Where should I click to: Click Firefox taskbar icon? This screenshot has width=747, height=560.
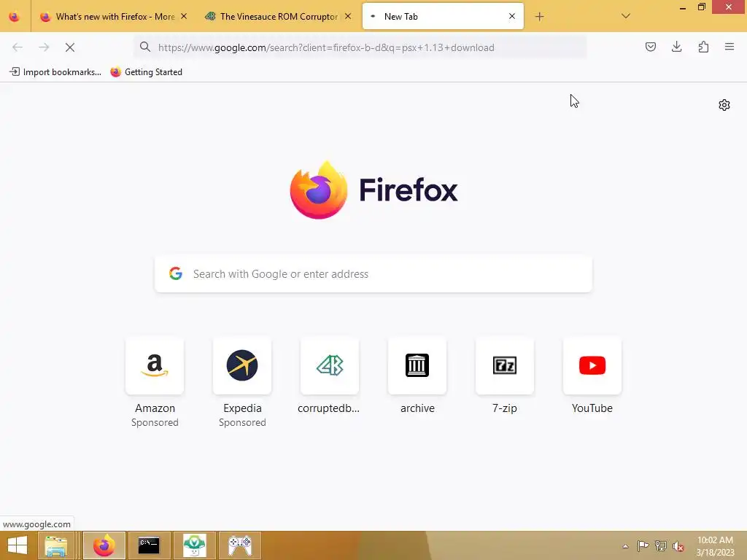point(104,545)
